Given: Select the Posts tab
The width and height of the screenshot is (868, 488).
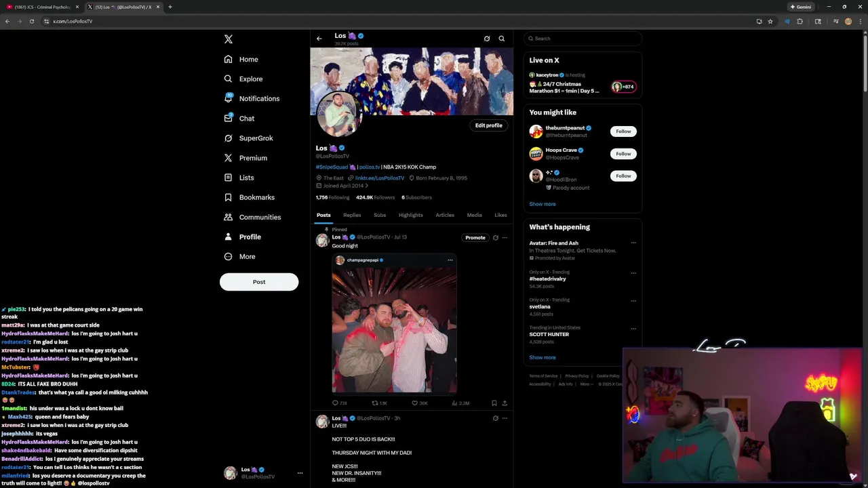Looking at the screenshot, I should (x=323, y=215).
